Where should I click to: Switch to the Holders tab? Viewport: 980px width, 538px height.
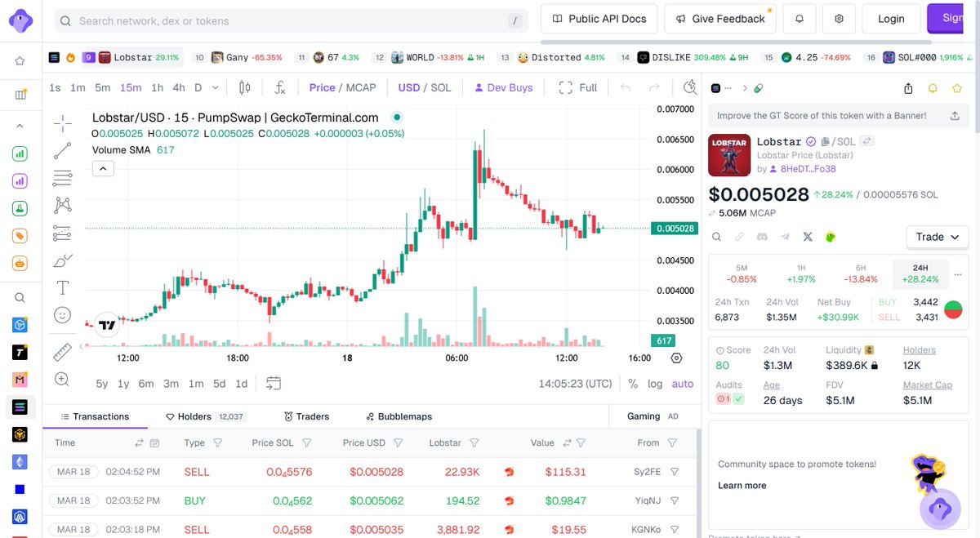(205, 416)
